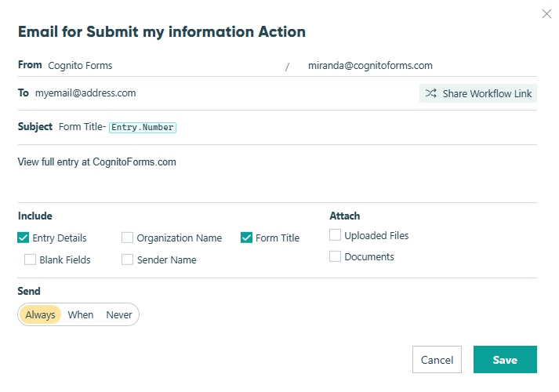
Task: Select the Always send option
Action: click(40, 314)
